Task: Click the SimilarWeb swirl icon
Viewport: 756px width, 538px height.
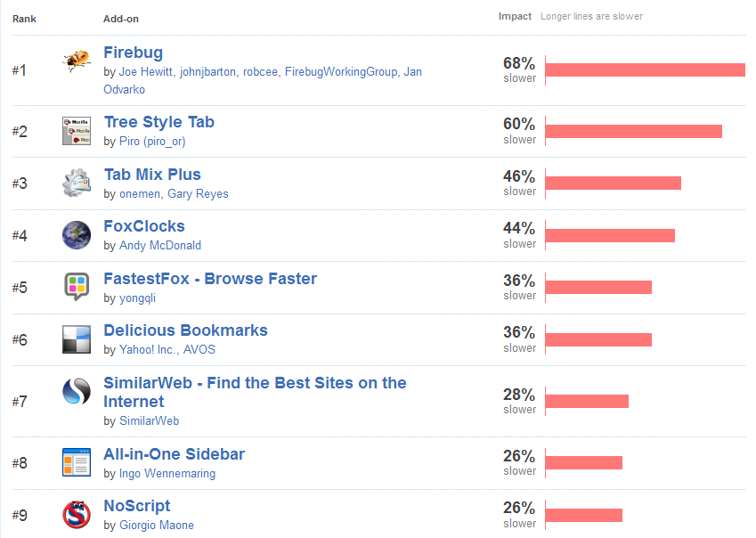Action: coord(77,391)
